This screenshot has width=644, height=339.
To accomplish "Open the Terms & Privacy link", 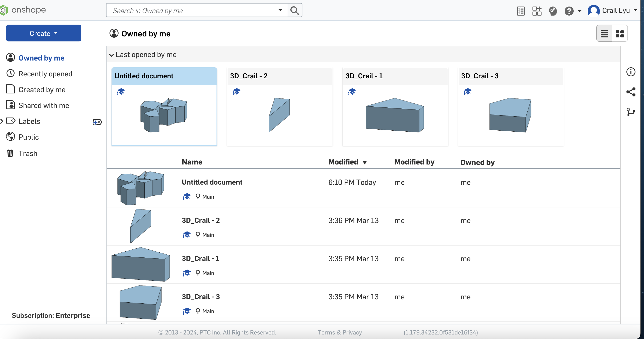I will 340,332.
